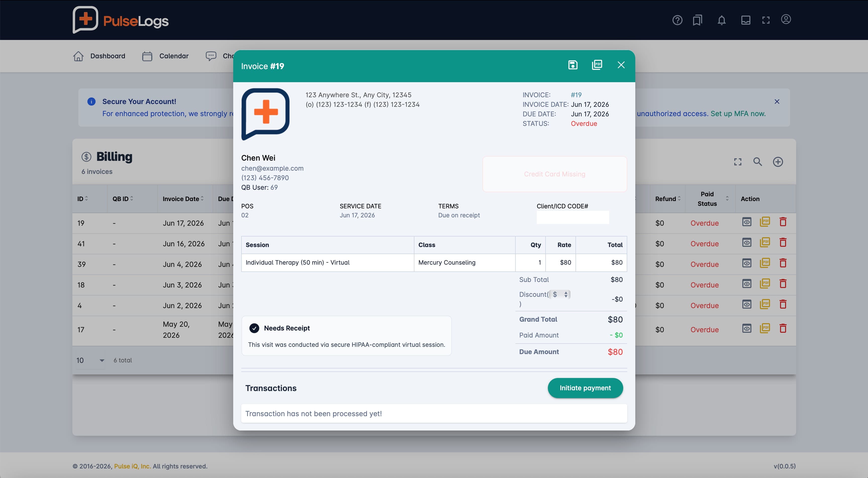Save invoice #19 using the disk icon
The height and width of the screenshot is (478, 868).
(573, 65)
